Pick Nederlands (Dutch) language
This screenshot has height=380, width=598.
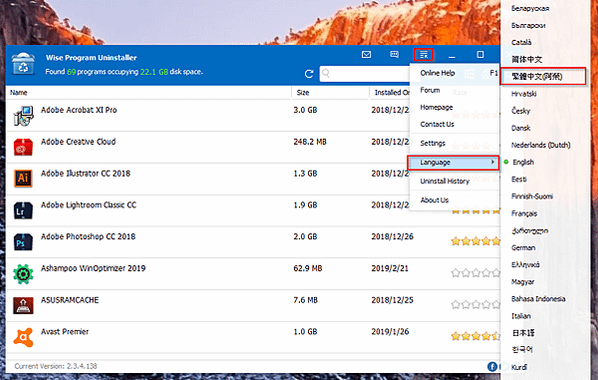pos(541,145)
